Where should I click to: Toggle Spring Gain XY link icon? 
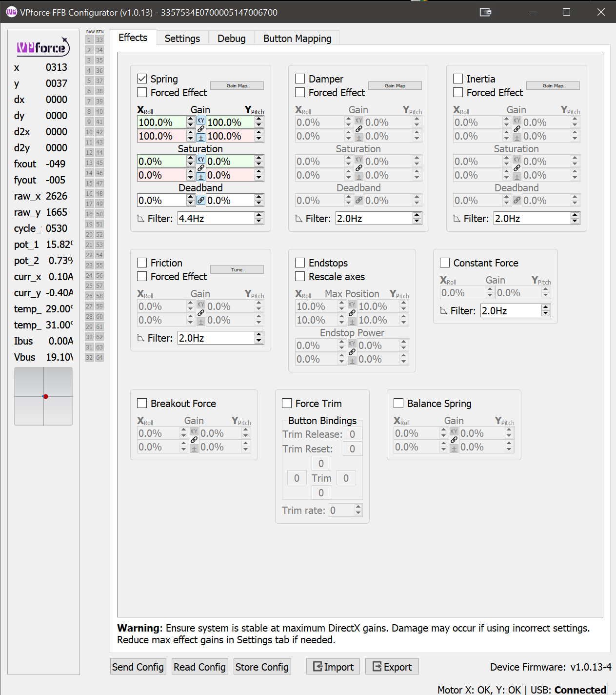(x=201, y=120)
